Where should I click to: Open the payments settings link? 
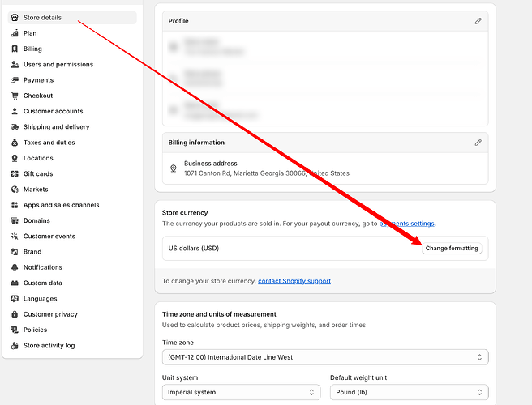[x=406, y=224]
